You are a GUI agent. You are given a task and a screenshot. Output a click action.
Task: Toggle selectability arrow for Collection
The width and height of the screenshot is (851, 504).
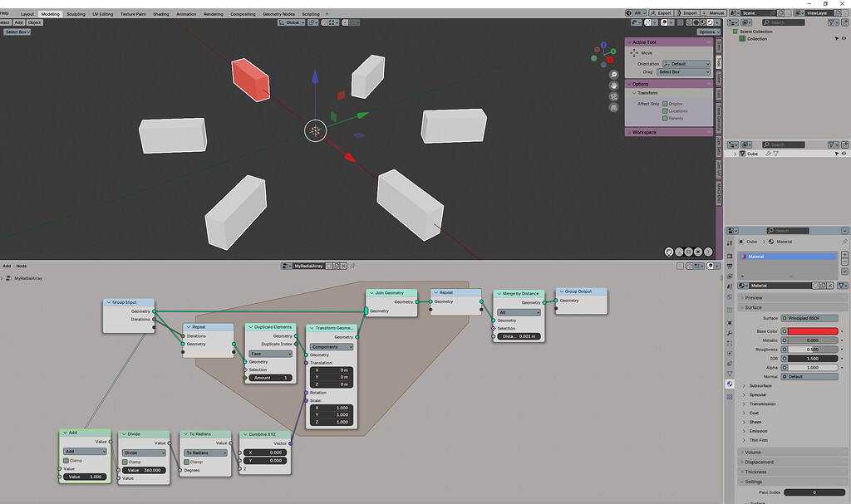tap(836, 38)
